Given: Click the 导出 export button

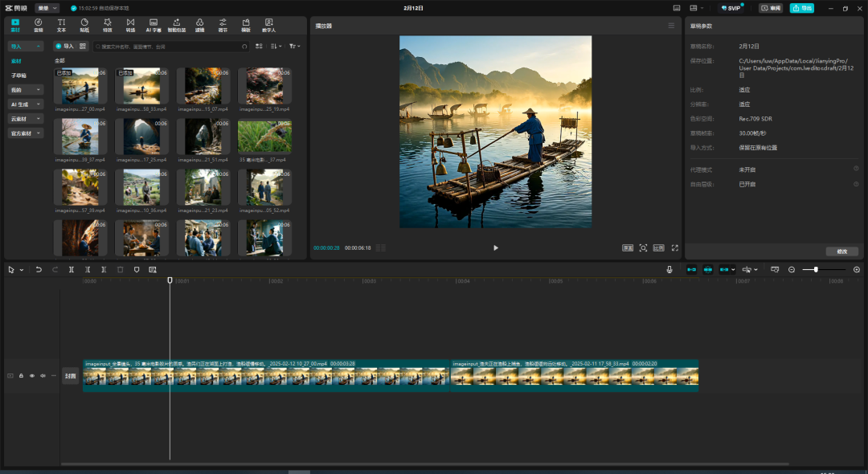Looking at the screenshot, I should coord(801,8).
